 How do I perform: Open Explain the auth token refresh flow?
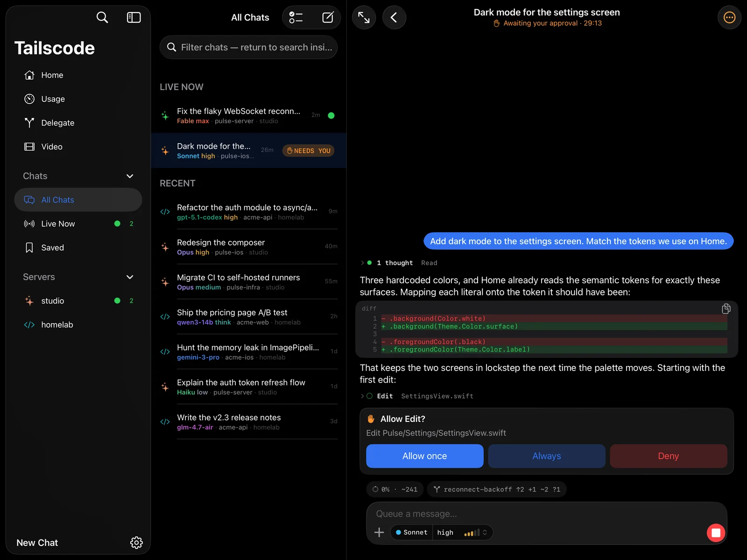[x=248, y=386]
